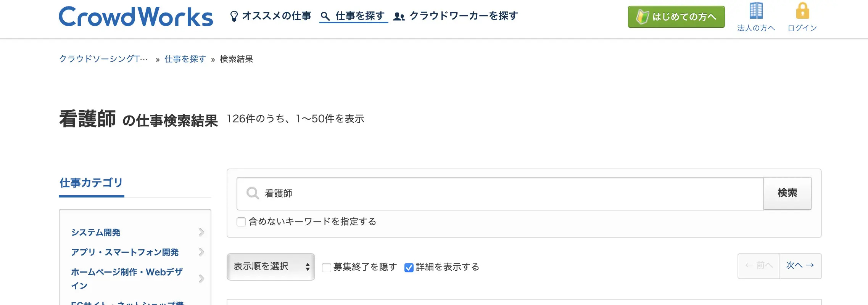
Task: Click the 仕事を探す breadcrumb link
Action: [185, 59]
